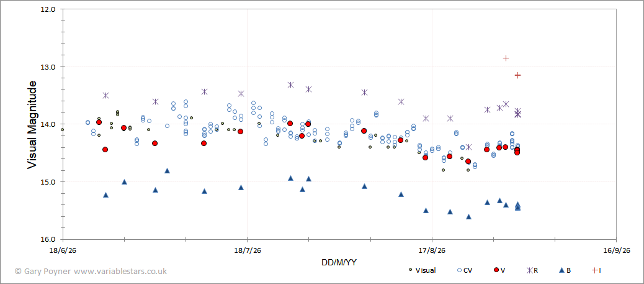Click the red V legend marker
644x284 pixels.
coord(496,270)
